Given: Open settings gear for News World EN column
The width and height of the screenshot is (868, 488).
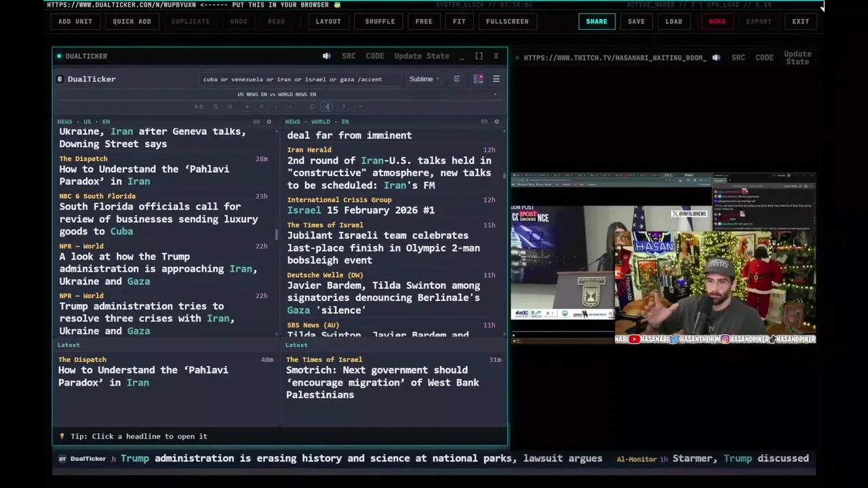Looking at the screenshot, I should tap(496, 122).
